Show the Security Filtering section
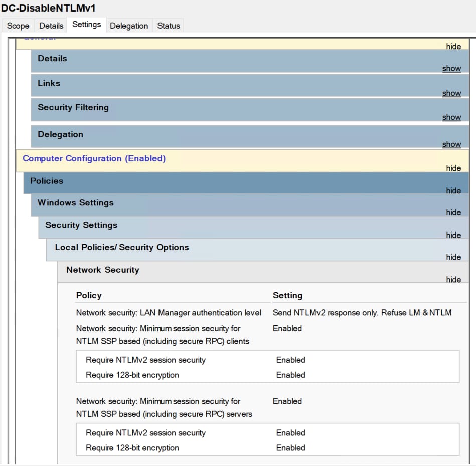 click(451, 117)
